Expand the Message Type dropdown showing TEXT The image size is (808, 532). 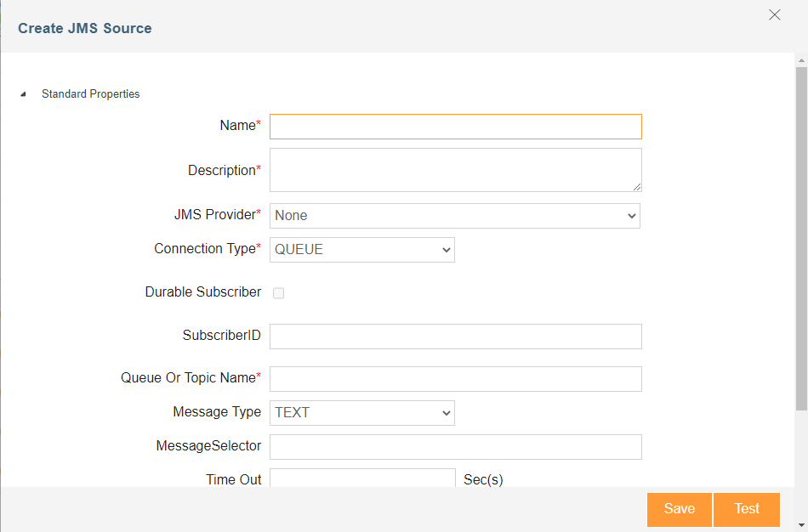coord(361,413)
